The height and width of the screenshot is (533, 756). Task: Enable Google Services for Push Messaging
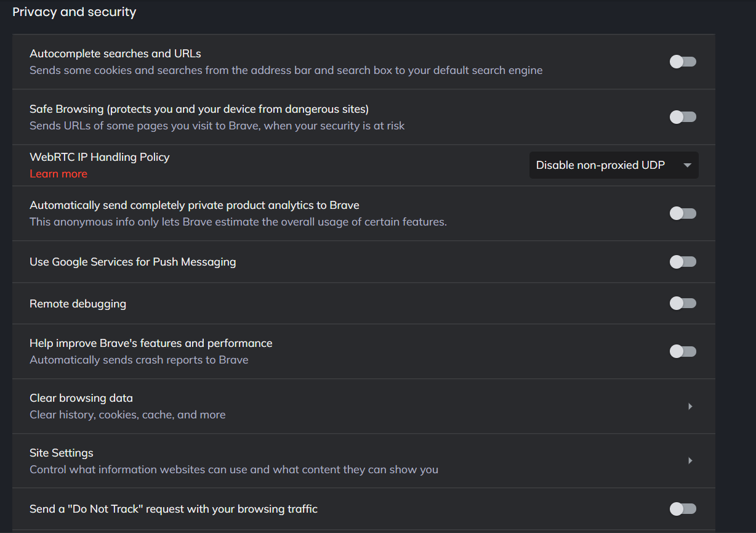coord(683,262)
